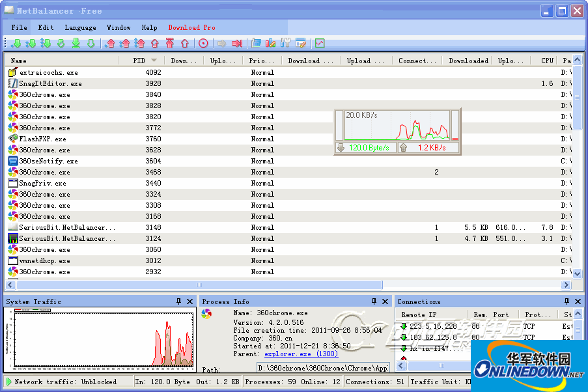Screen dimensions: 588x392
Task: Click the Network traffic unblocked status icon
Action: [9, 382]
